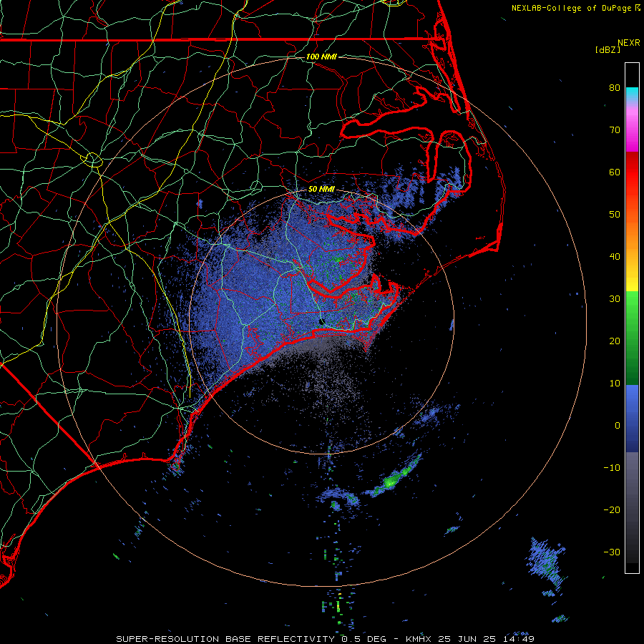644x644 pixels.
Task: Click the black radar site dot at map center
Action: click(x=321, y=322)
